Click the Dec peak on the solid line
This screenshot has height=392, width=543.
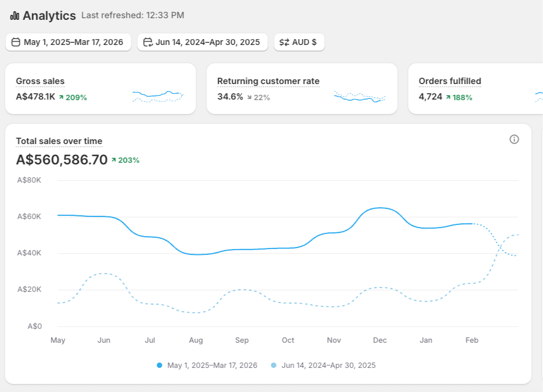click(x=380, y=208)
